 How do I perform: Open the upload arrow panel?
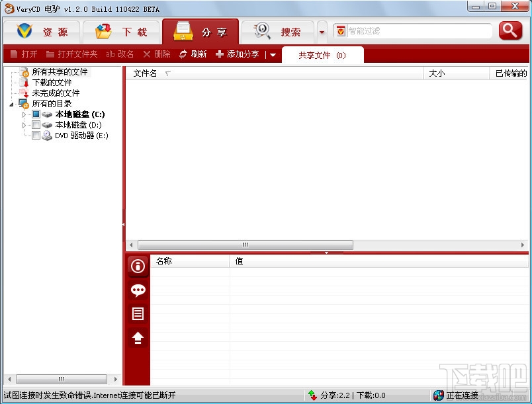pyautogui.click(x=137, y=337)
